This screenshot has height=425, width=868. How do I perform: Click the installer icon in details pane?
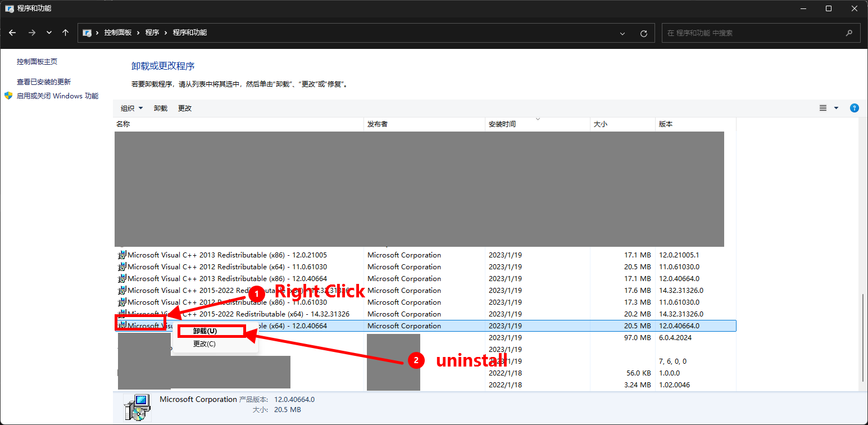click(137, 407)
